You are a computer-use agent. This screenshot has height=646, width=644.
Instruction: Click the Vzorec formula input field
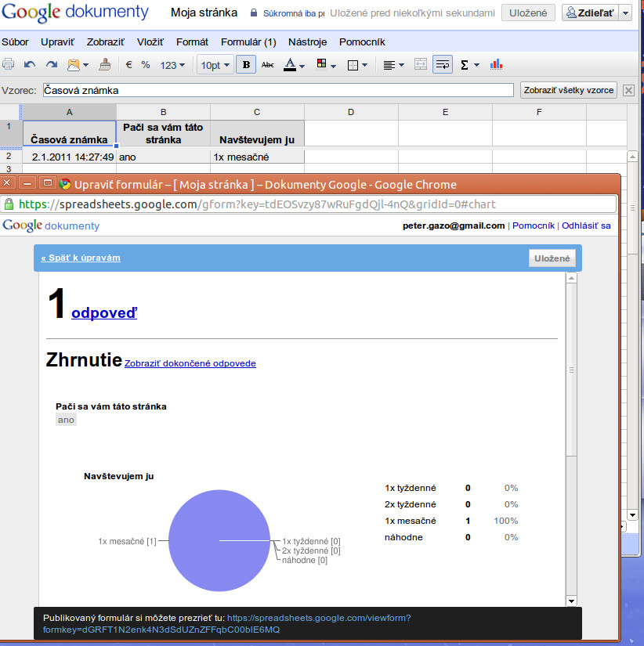pos(278,90)
